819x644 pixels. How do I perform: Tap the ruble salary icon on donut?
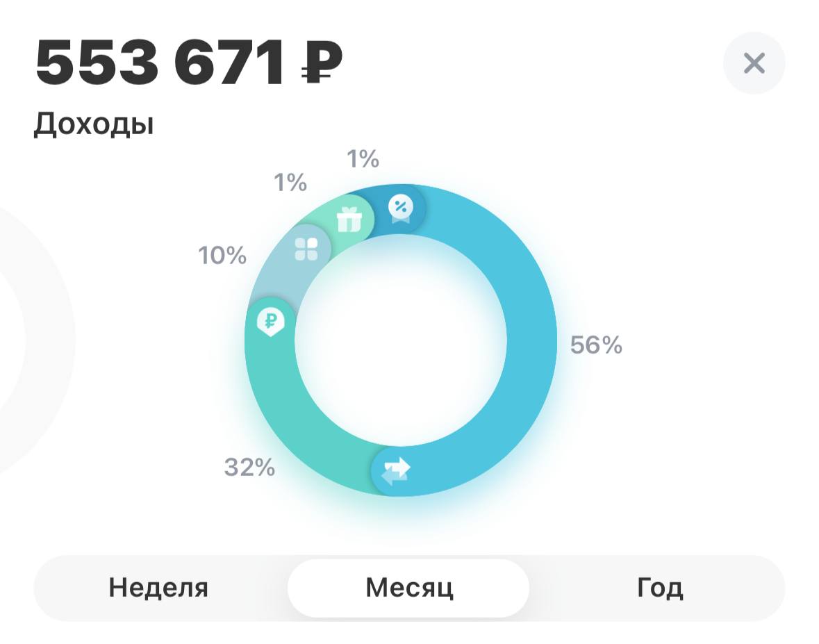tap(270, 321)
